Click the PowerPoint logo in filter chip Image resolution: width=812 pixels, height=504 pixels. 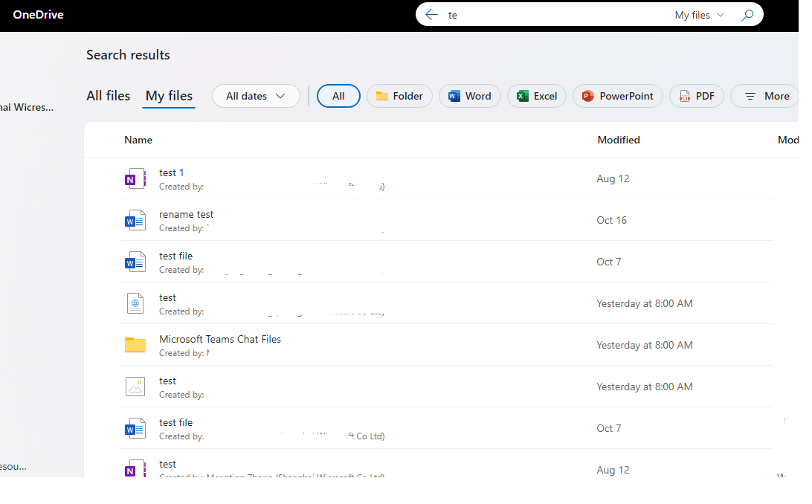587,96
